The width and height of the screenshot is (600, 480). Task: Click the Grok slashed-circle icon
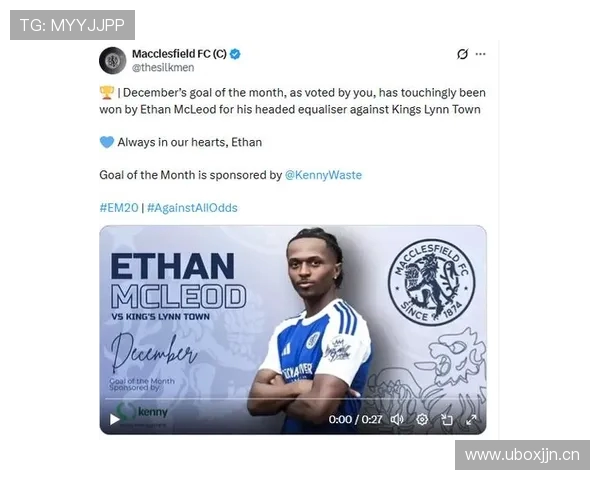(x=462, y=54)
